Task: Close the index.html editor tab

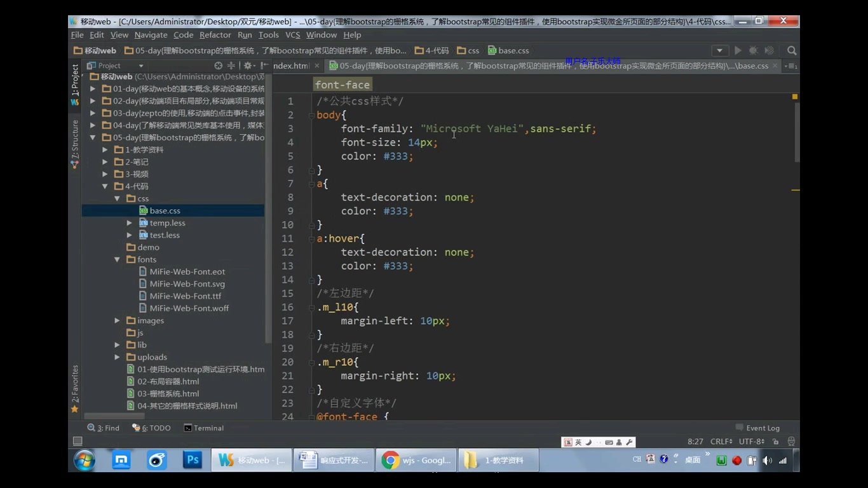Action: point(316,66)
